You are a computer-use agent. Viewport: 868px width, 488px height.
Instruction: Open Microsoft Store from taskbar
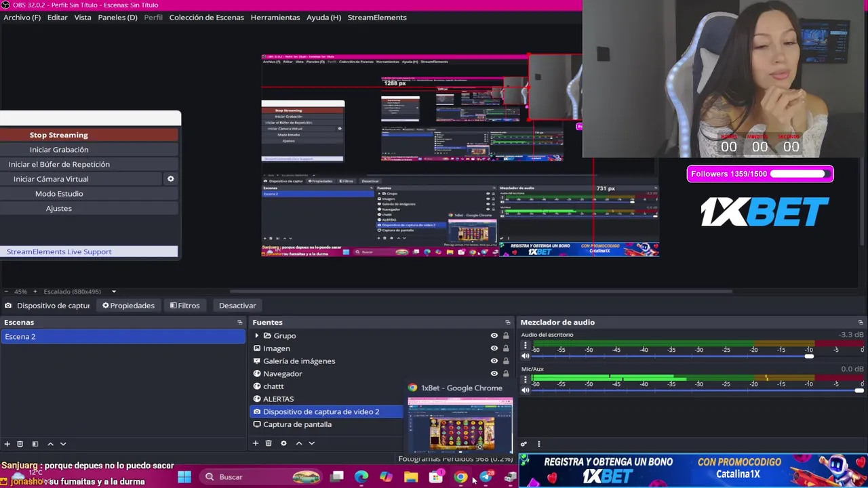click(436, 477)
